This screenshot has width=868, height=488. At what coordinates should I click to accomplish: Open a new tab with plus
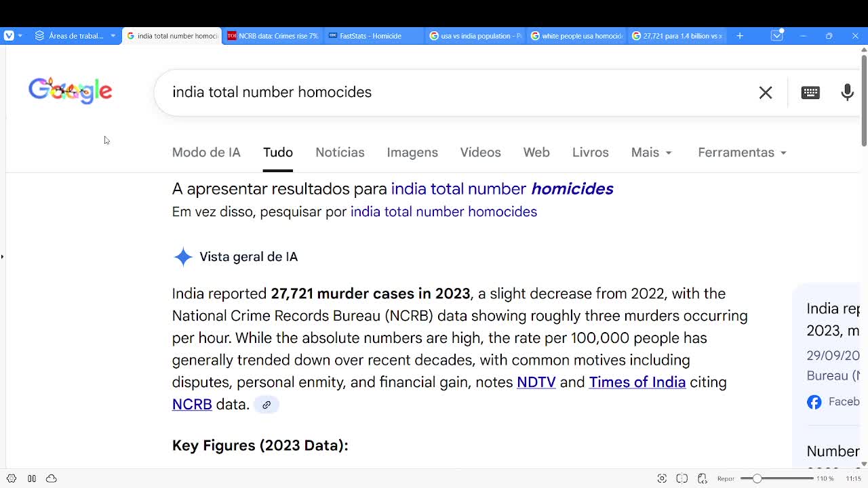[x=740, y=36]
